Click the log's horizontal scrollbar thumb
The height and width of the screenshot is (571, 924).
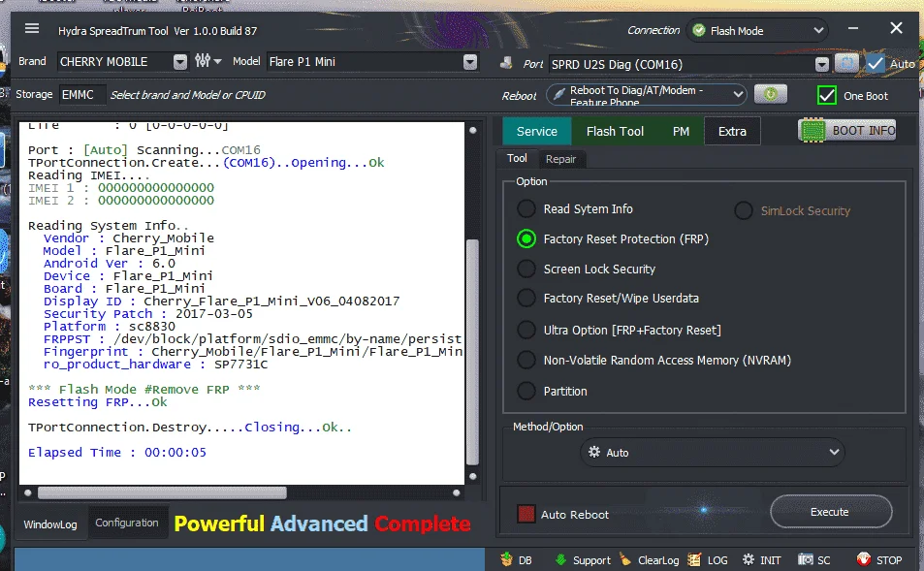click(162, 492)
